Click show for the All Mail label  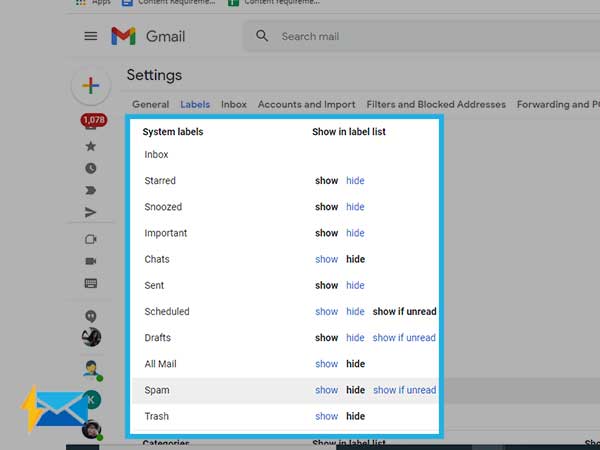(326, 364)
